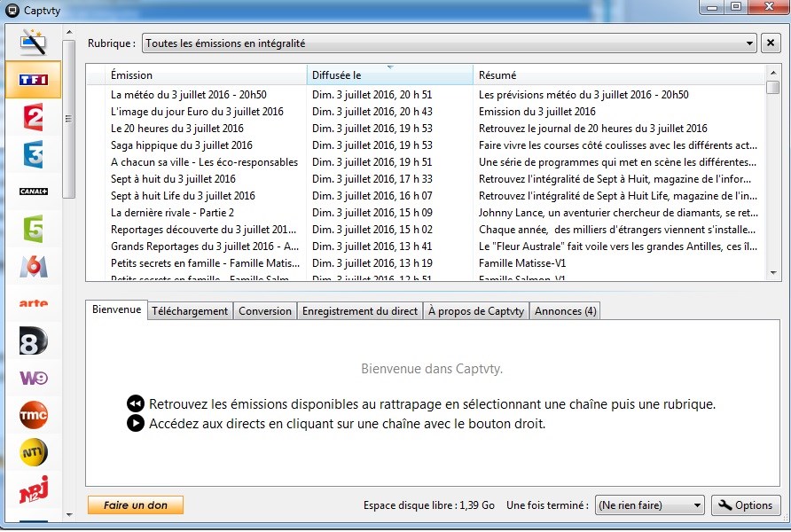
Task: Maximize the Captvty window
Action: point(736,7)
